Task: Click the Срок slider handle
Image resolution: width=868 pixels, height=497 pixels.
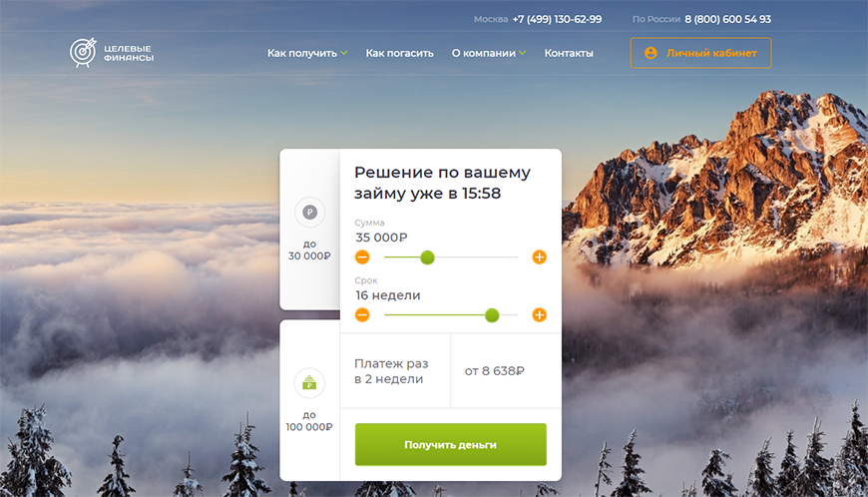Action: [x=492, y=315]
